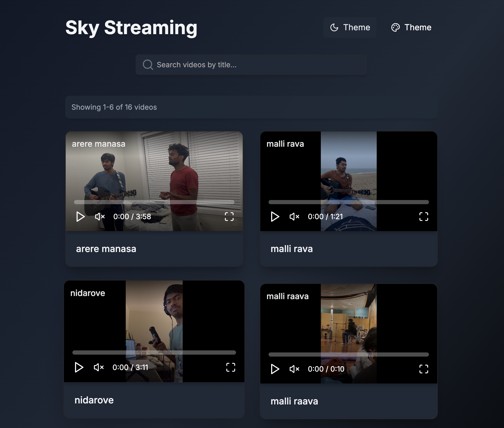Enter fullscreen on the "malli raava" player
The image size is (504, 428).
pyautogui.click(x=423, y=369)
